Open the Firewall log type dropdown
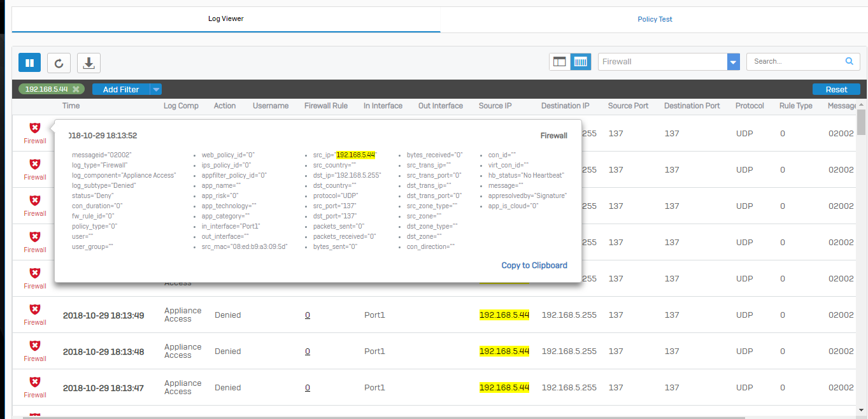The width and height of the screenshot is (868, 419). 733,62
